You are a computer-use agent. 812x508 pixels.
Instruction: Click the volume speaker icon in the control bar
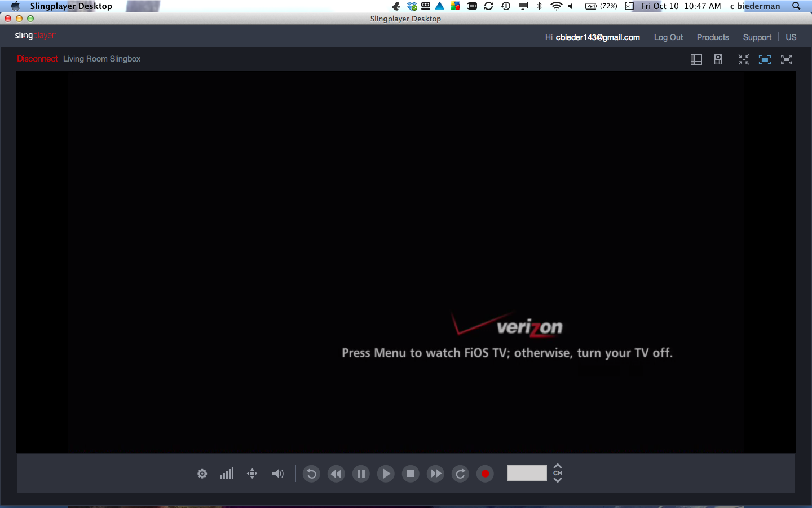click(x=277, y=474)
